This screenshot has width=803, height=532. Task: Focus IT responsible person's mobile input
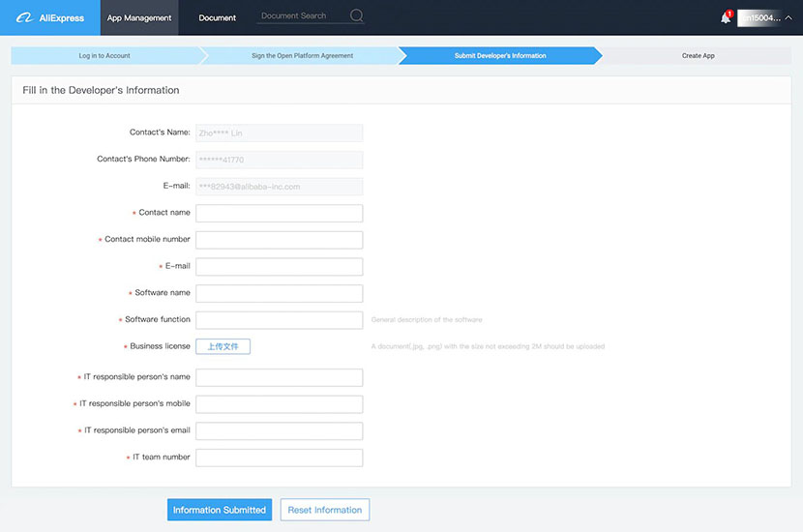point(279,404)
